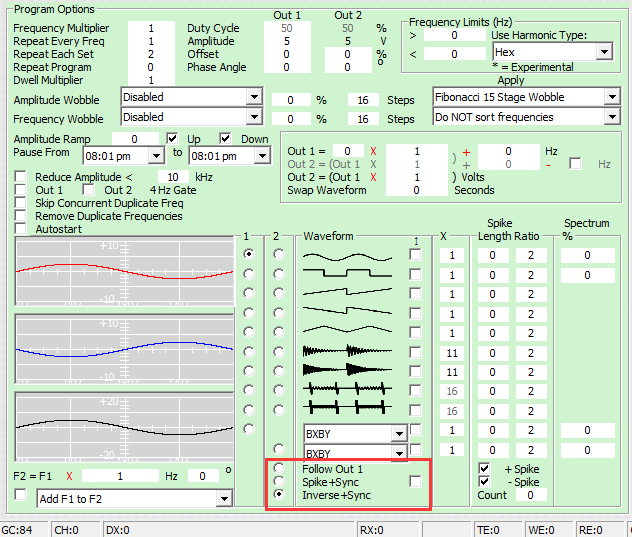Click the Frequency Multiplier input field
632x537 pixels.
[152, 28]
